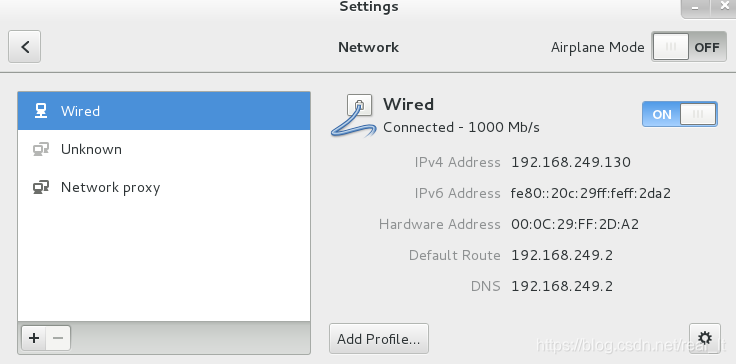The width and height of the screenshot is (736, 364).
Task: Open wired connection settings gear
Action: click(705, 338)
